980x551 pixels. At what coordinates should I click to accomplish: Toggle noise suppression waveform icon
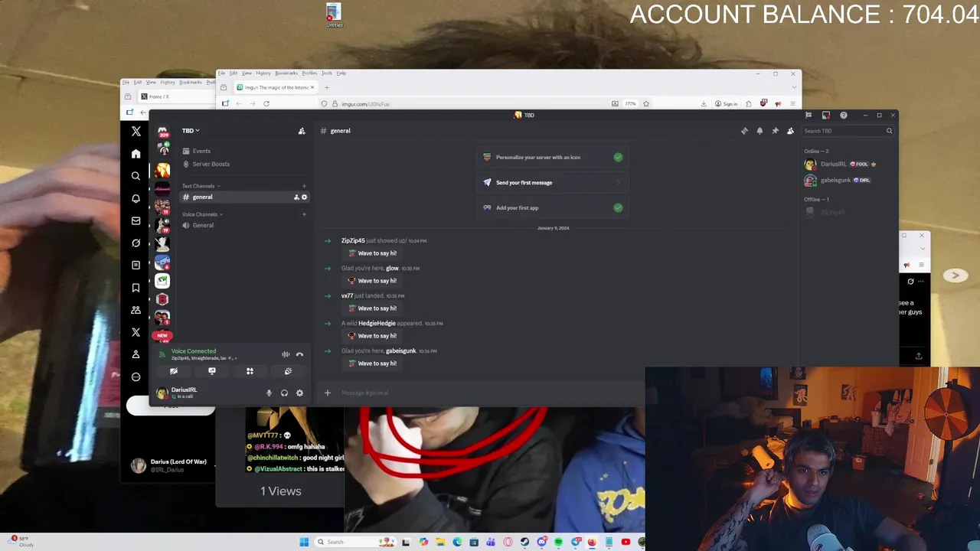coord(286,354)
